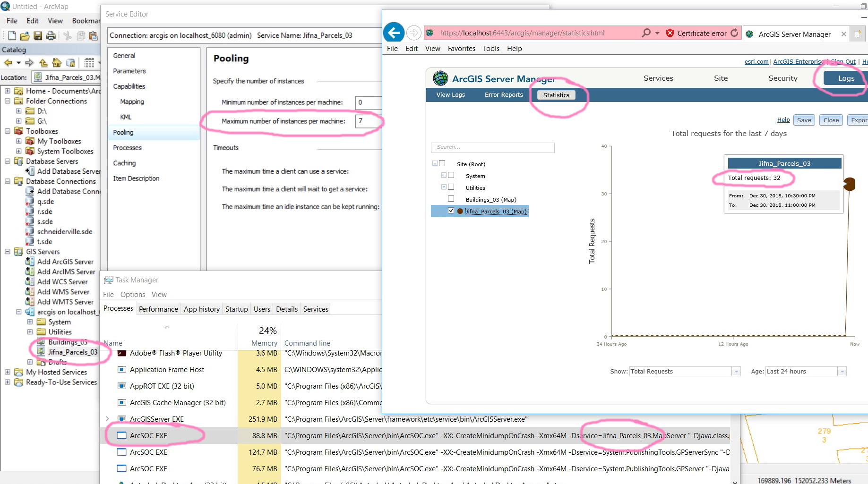Screen dimensions: 868x484
Task: Open the Services tab in Server Manager
Action: tap(658, 78)
